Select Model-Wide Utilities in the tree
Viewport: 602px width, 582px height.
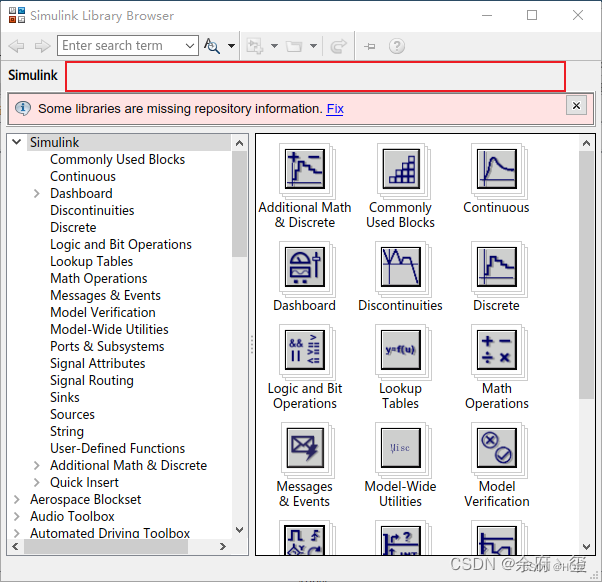click(109, 329)
